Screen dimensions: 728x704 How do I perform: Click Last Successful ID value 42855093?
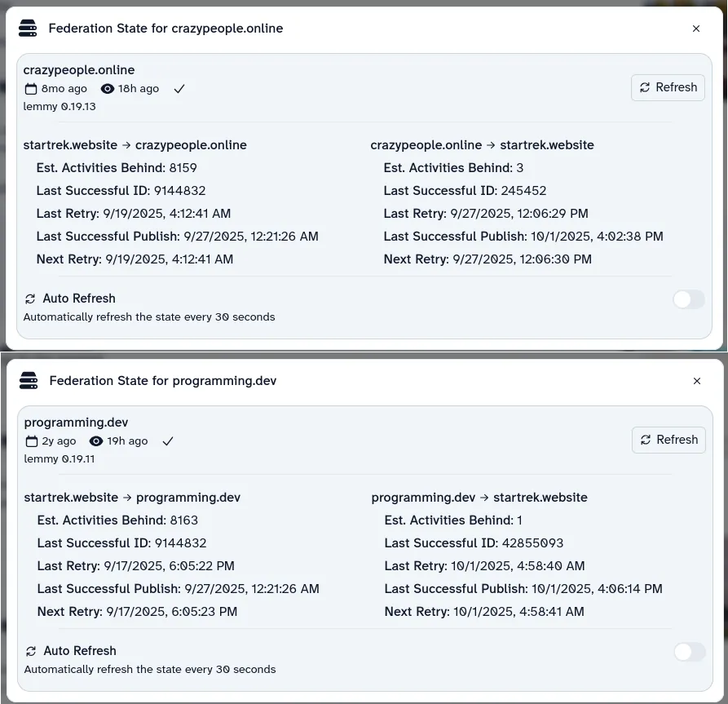click(532, 543)
